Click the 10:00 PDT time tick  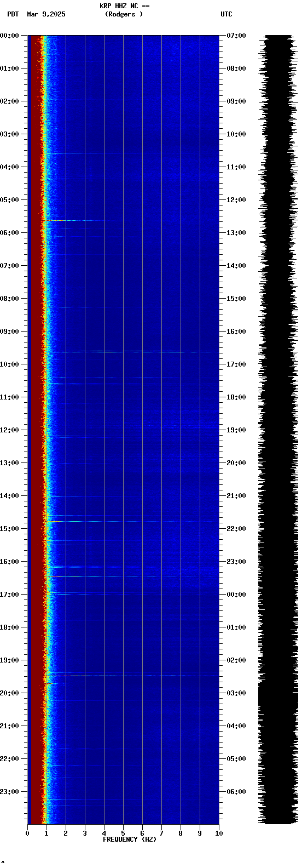9,364
